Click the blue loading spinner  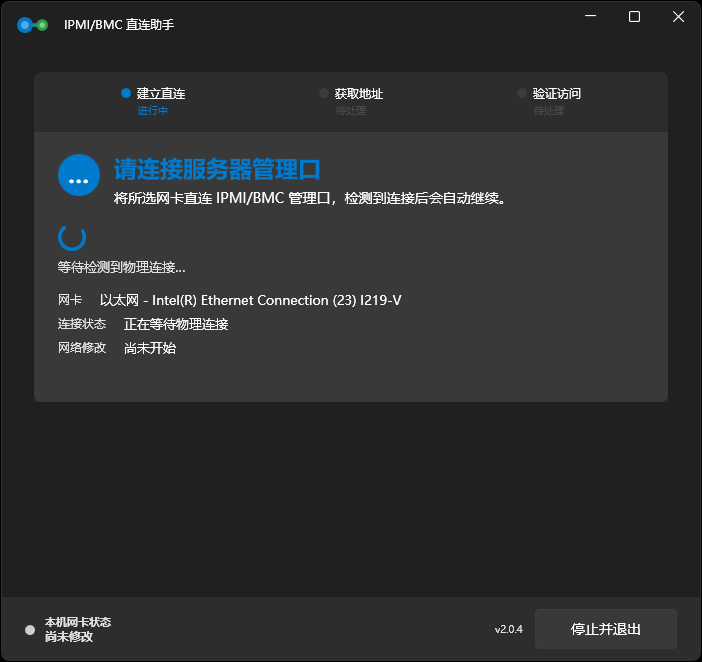coord(72,237)
